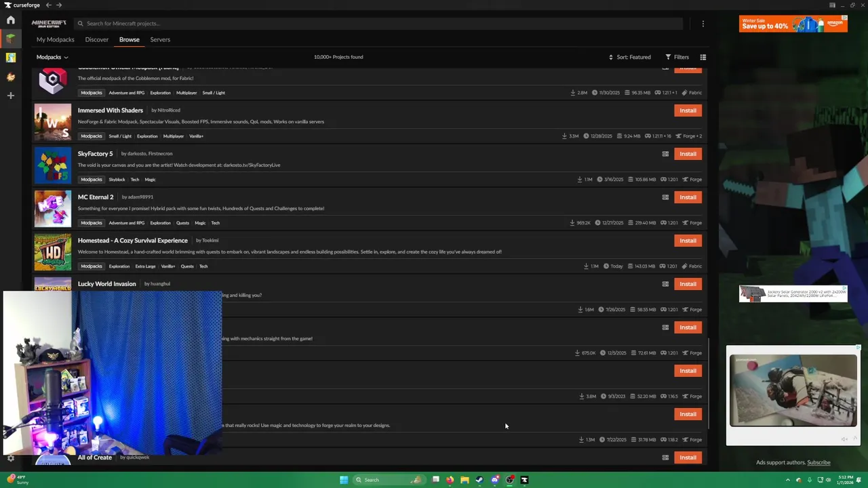The width and height of the screenshot is (868, 488).
Task: Install Lucky World Invasion modpack
Action: coord(688,284)
